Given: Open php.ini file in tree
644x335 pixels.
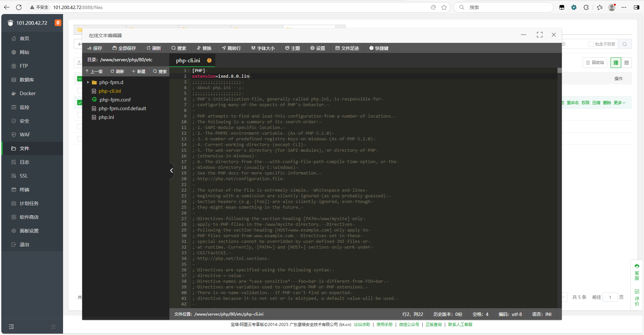Looking at the screenshot, I should point(106,117).
